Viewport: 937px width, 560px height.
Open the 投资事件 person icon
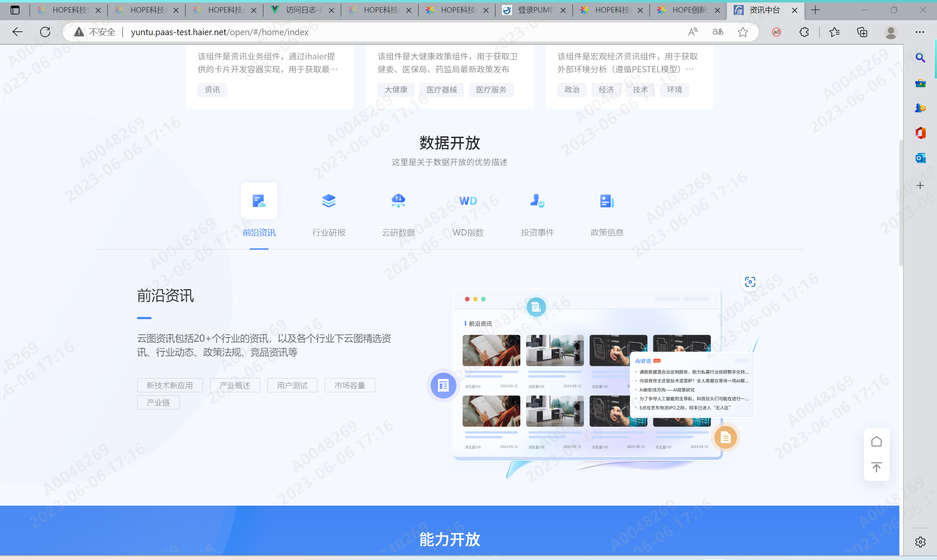point(537,201)
